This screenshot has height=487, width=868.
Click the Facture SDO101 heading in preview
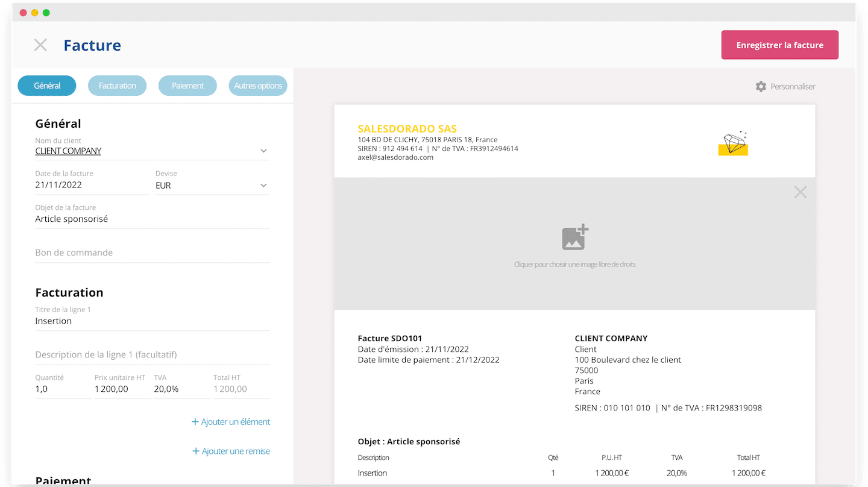pos(390,339)
